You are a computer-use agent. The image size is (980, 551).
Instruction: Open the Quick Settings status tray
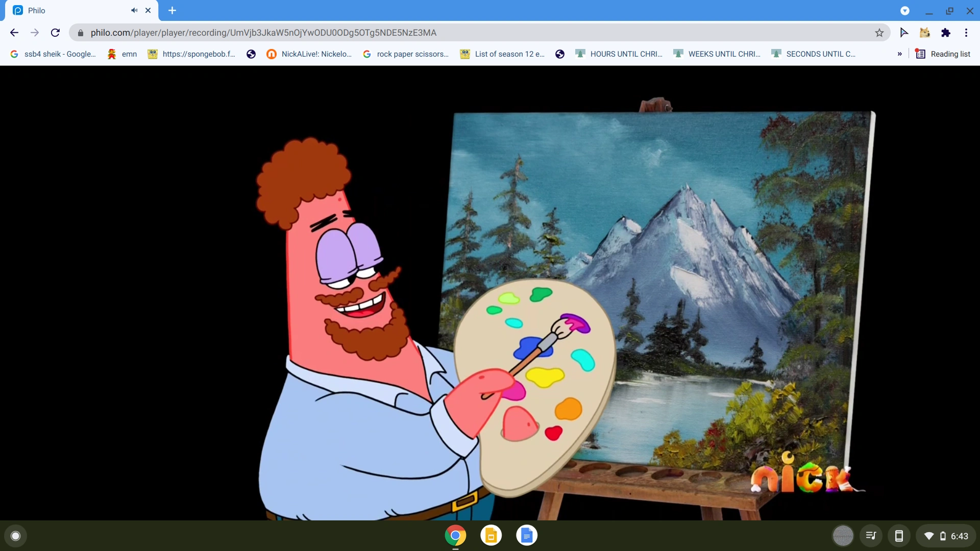tap(945, 536)
